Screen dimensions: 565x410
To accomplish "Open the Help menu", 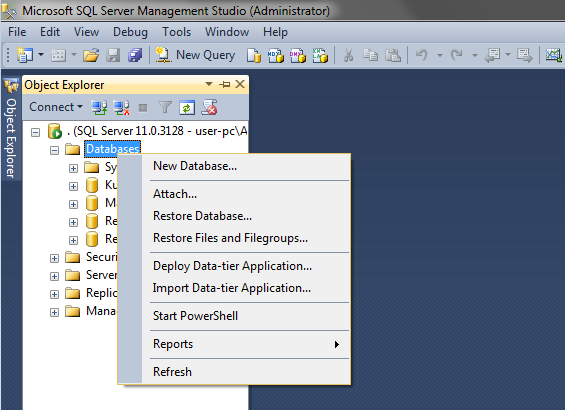I will point(275,32).
